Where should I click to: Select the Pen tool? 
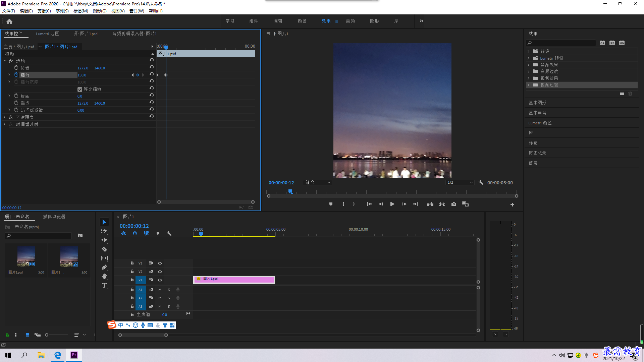(x=104, y=267)
